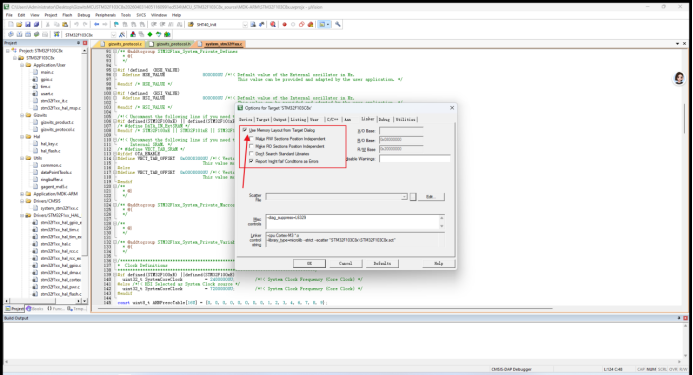Open the Peripherals menu
Screen dimensions: 693x375
point(105,15)
